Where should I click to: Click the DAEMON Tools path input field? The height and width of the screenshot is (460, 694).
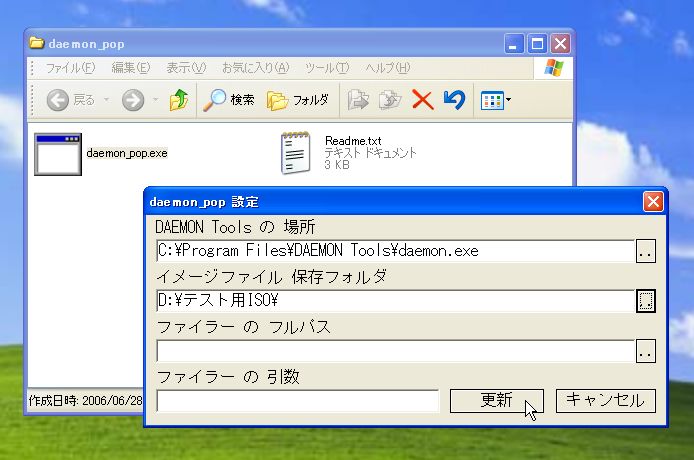395,251
